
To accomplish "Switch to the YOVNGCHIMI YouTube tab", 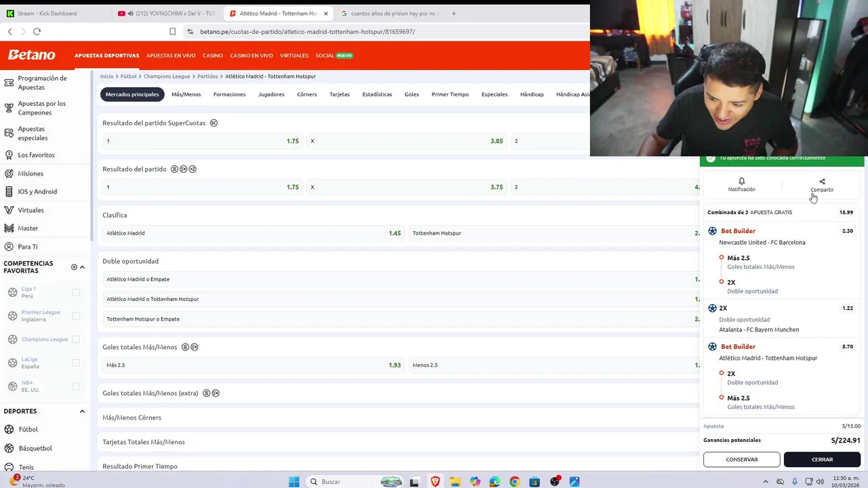I will 167,13.
